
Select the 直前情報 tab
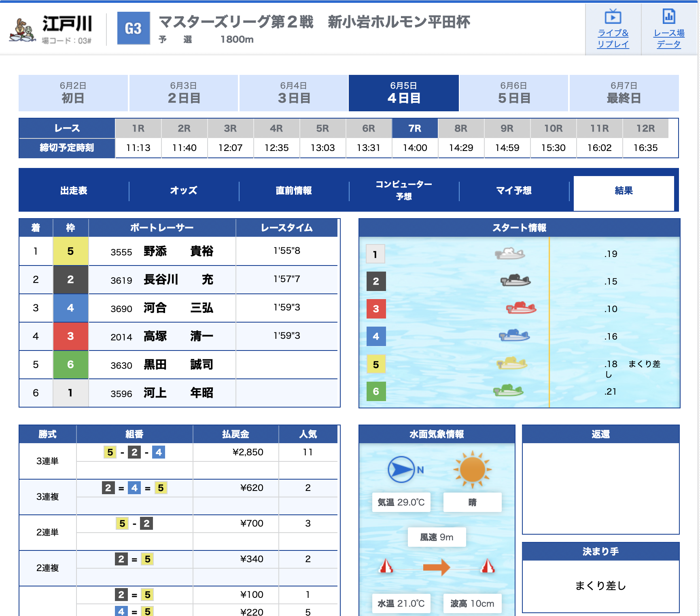294,191
